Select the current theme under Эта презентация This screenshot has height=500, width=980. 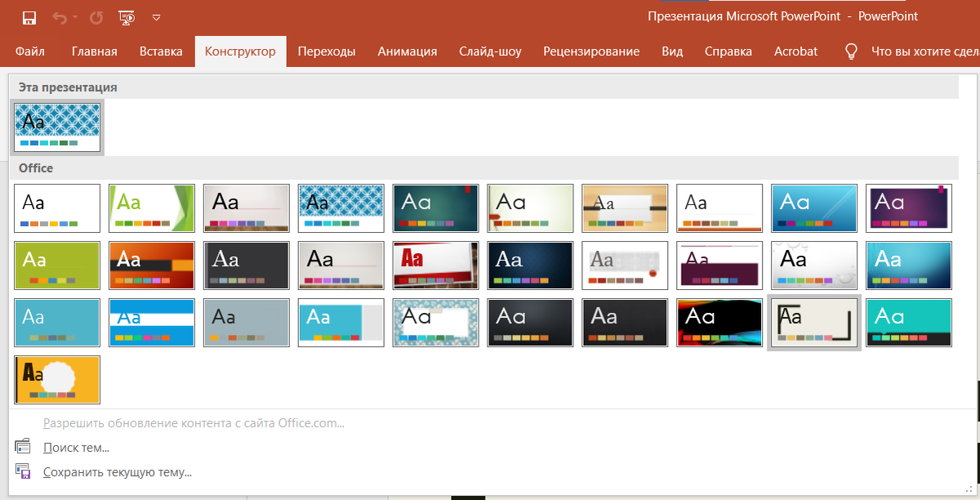(x=57, y=127)
